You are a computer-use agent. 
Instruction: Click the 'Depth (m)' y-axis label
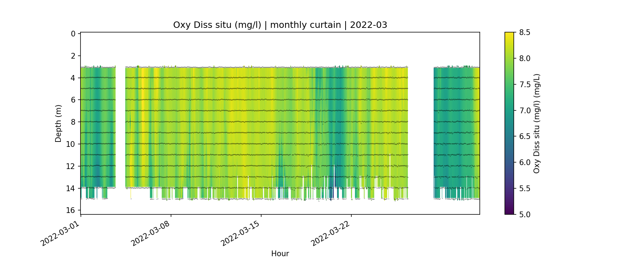click(x=58, y=123)
